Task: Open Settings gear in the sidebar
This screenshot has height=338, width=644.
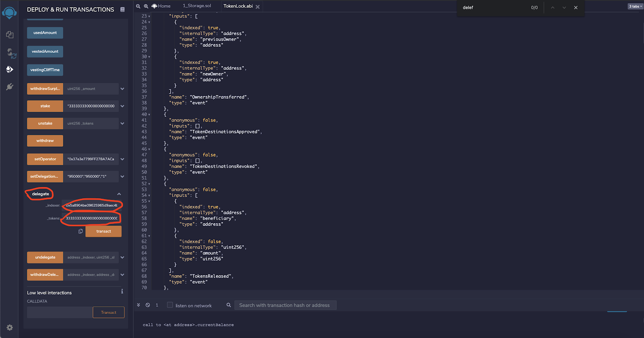Action: (x=10, y=328)
